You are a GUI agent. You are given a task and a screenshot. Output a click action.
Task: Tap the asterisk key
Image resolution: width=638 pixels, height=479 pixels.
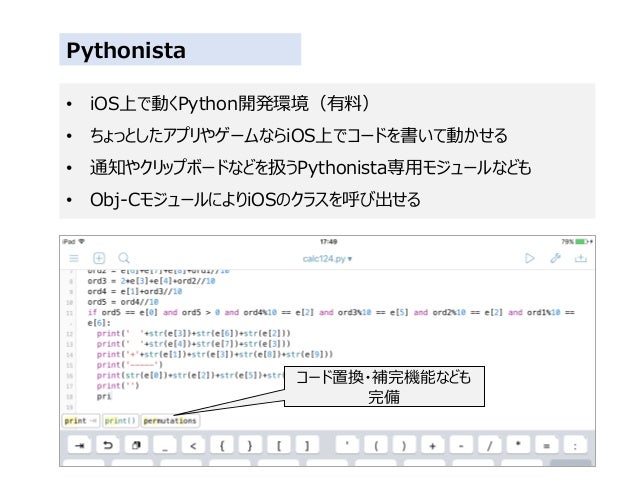pos(518,445)
